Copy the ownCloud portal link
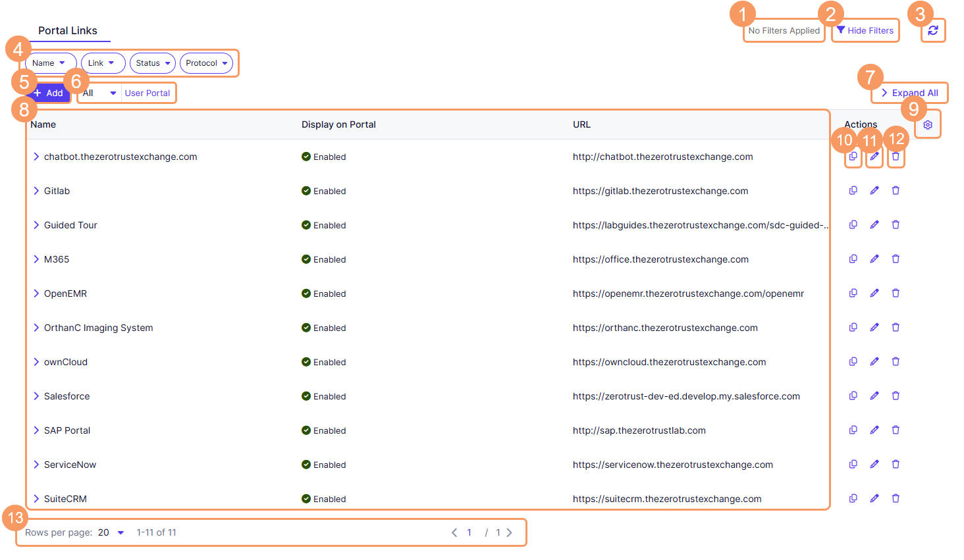Screen dimensions: 964x560 [x=853, y=362]
